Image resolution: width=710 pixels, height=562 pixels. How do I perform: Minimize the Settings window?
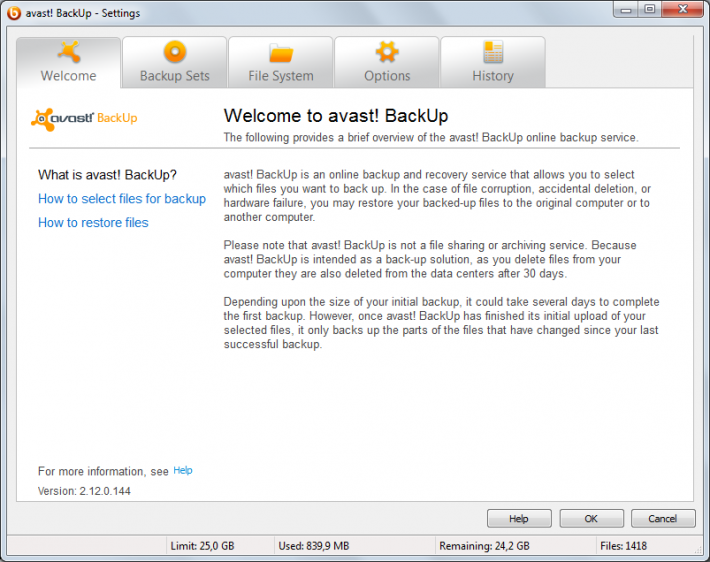[x=626, y=9]
